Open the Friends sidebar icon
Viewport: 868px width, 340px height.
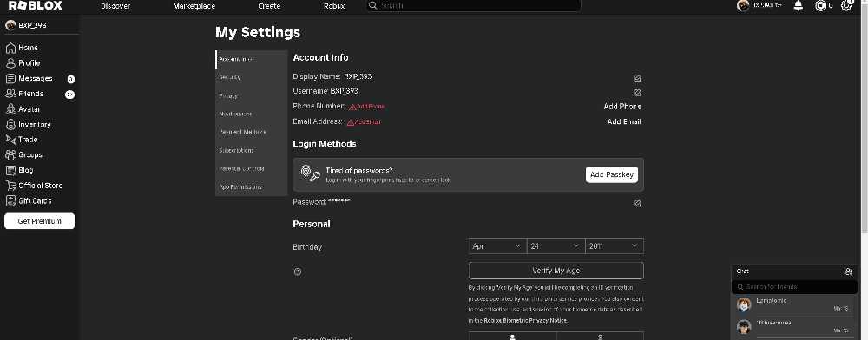(10, 94)
